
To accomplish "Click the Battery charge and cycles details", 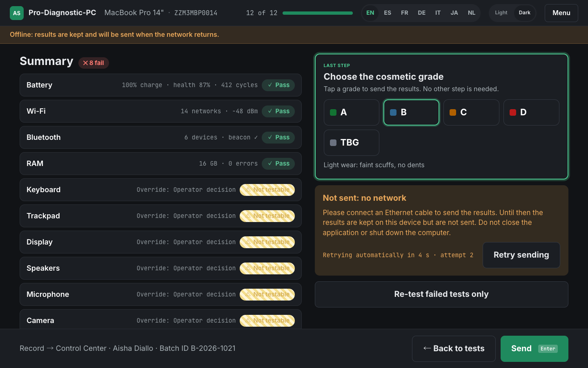I will coord(190,85).
